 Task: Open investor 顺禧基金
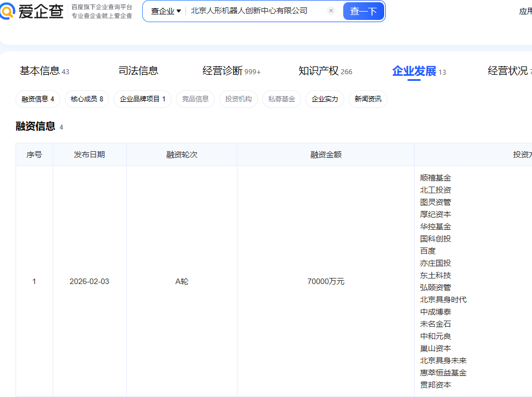pos(435,178)
